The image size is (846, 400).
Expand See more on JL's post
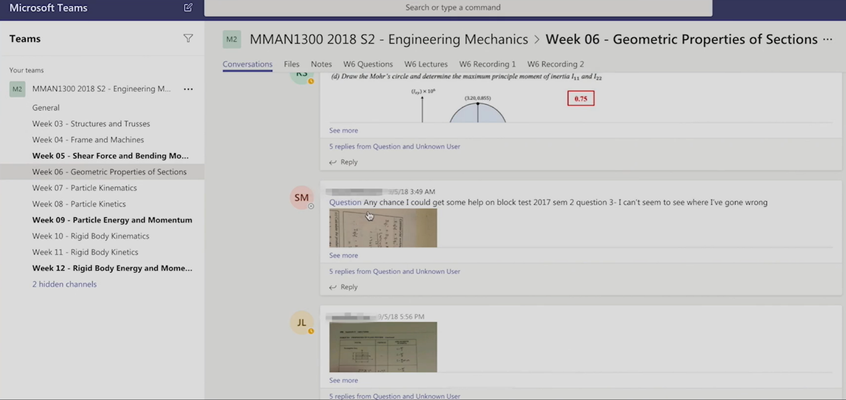pyautogui.click(x=343, y=381)
